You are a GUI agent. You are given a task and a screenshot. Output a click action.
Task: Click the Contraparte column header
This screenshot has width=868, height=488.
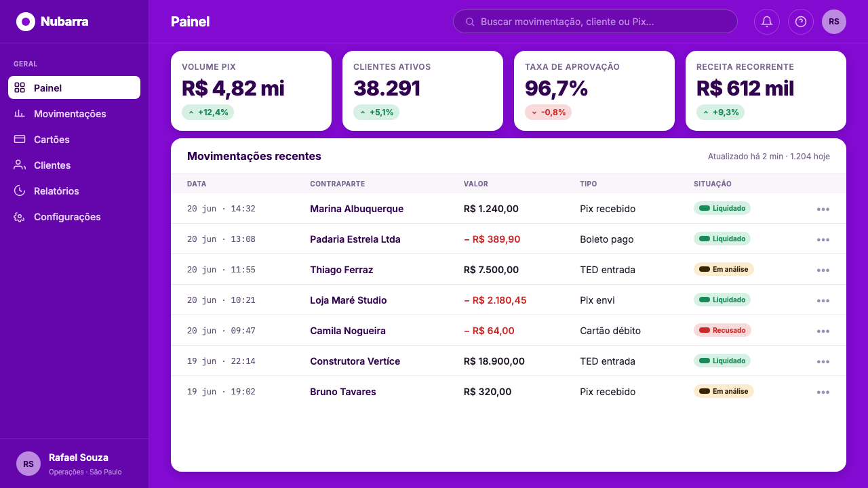(338, 184)
